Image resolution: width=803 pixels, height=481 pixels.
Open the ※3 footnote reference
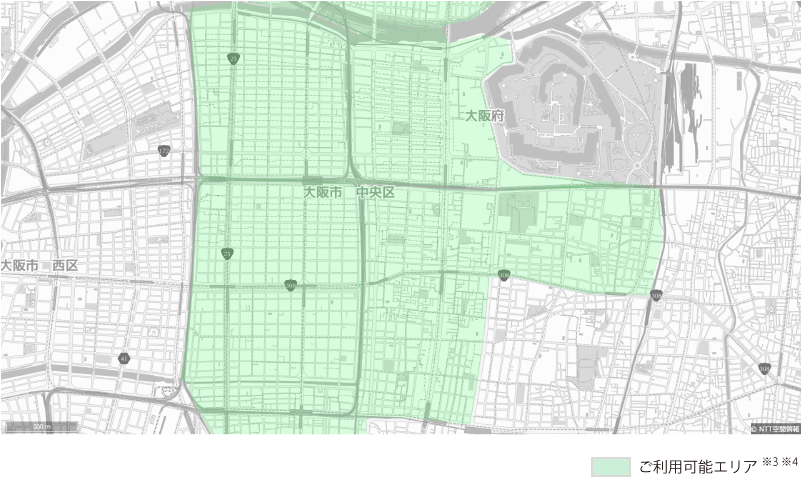pyautogui.click(x=769, y=462)
